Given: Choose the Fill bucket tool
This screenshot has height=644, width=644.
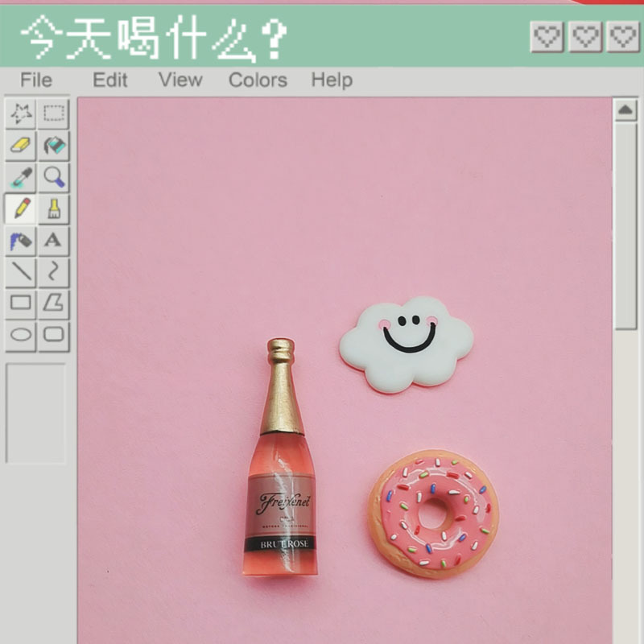Looking at the screenshot, I should (54, 146).
